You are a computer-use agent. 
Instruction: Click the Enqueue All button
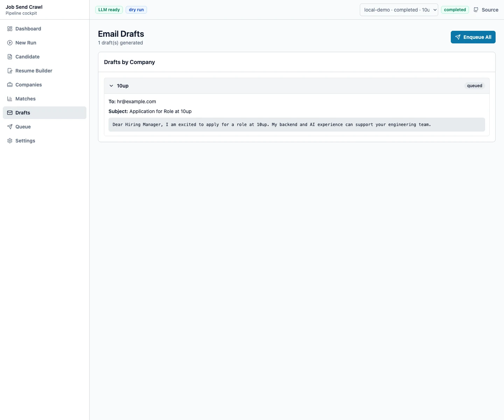click(473, 37)
